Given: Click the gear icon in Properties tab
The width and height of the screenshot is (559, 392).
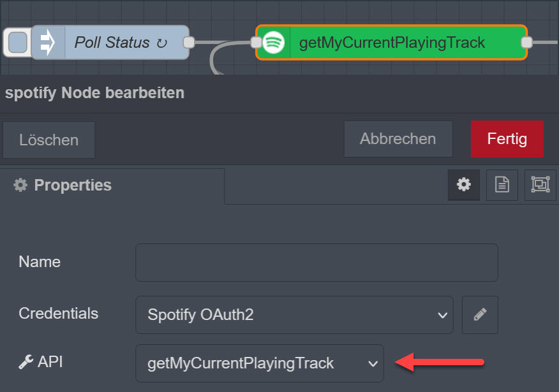Looking at the screenshot, I should click(x=20, y=185).
